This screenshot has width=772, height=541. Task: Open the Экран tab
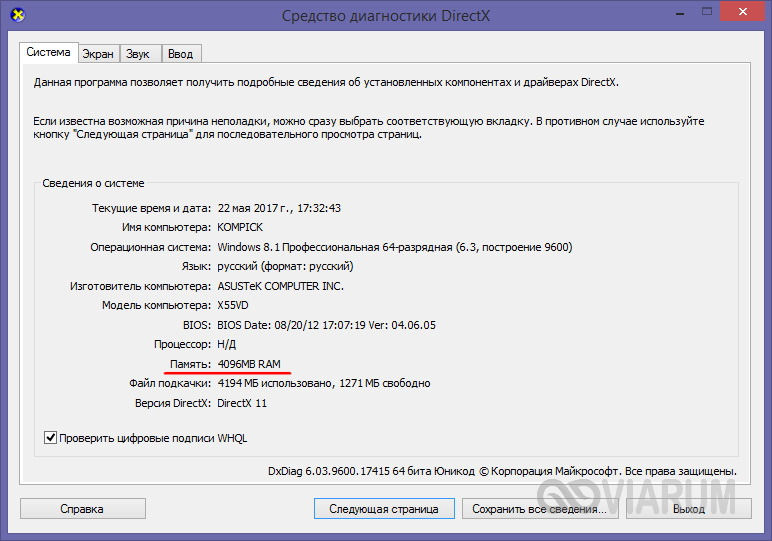[x=98, y=54]
